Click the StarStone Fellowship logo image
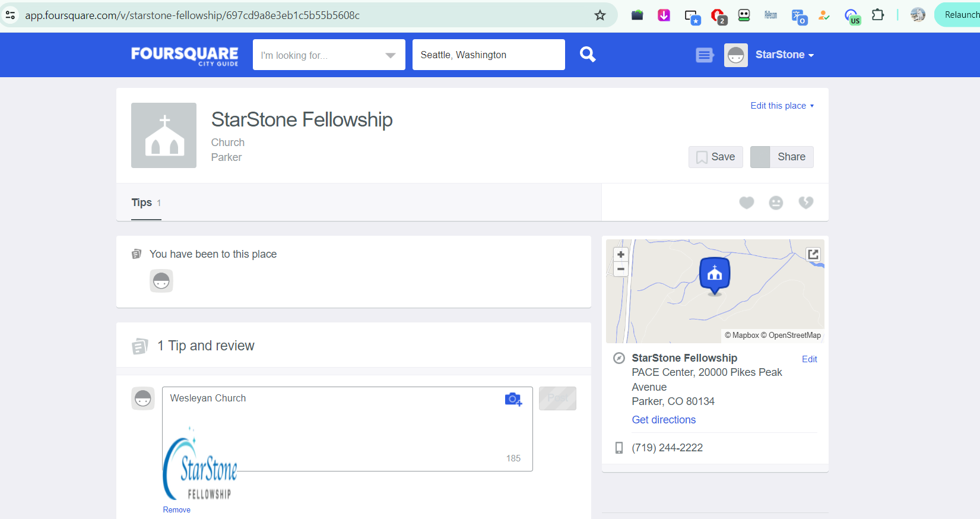The image size is (980, 519). (x=201, y=463)
